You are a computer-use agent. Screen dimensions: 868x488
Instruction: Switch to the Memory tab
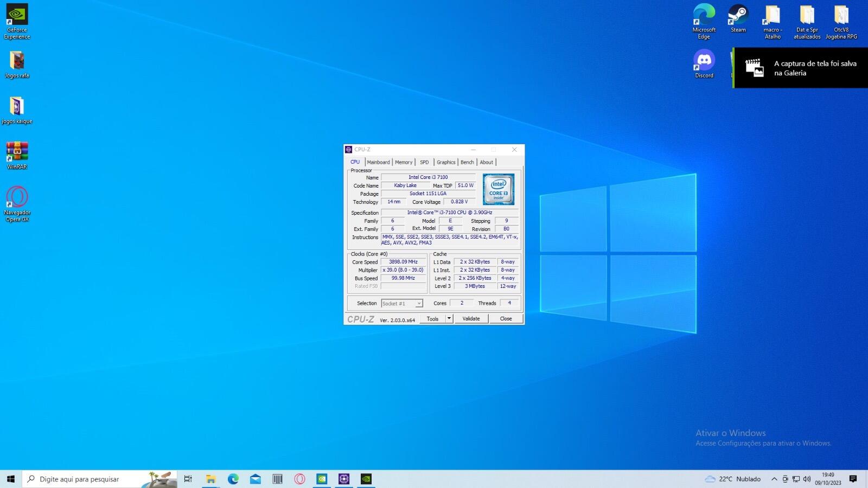tap(404, 162)
